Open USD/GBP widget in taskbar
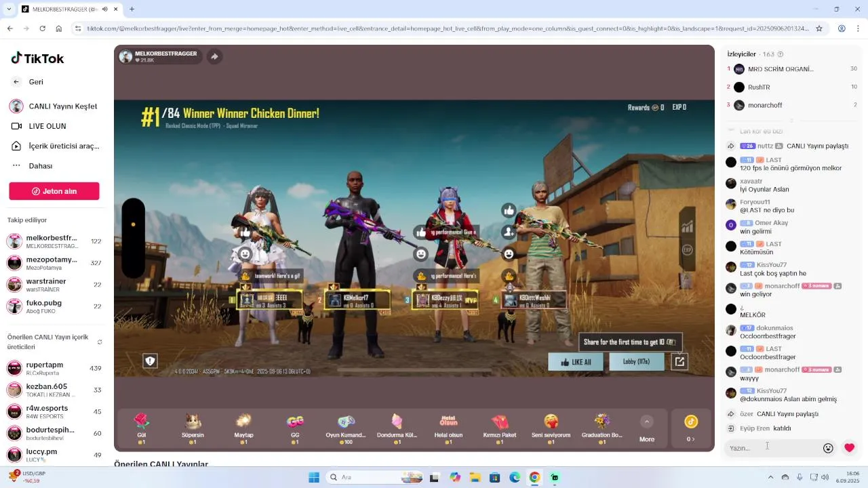 click(x=27, y=476)
